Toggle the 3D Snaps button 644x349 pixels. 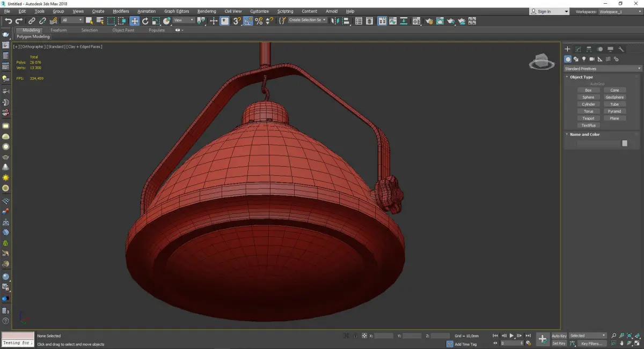coord(237,21)
